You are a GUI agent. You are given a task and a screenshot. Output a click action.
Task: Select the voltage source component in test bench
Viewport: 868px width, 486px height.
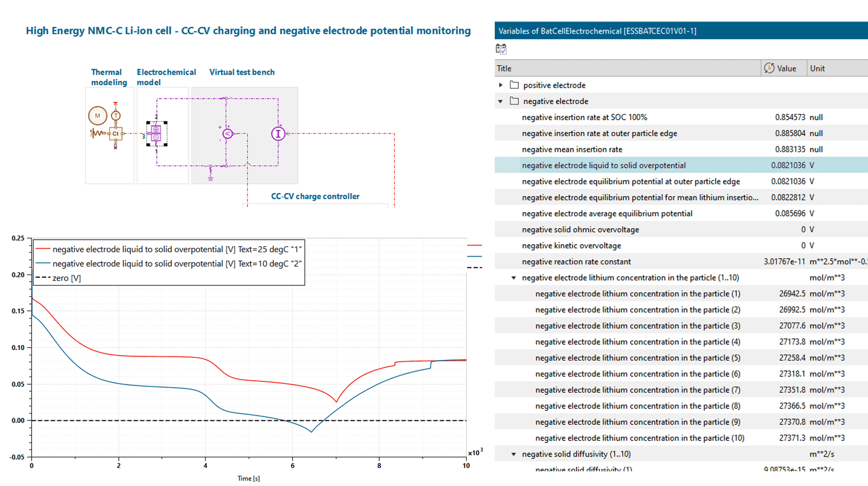pos(228,133)
